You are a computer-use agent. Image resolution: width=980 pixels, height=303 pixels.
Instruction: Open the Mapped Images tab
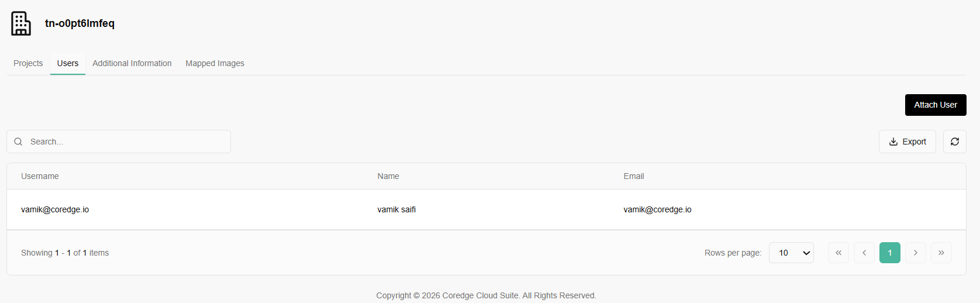point(215,63)
